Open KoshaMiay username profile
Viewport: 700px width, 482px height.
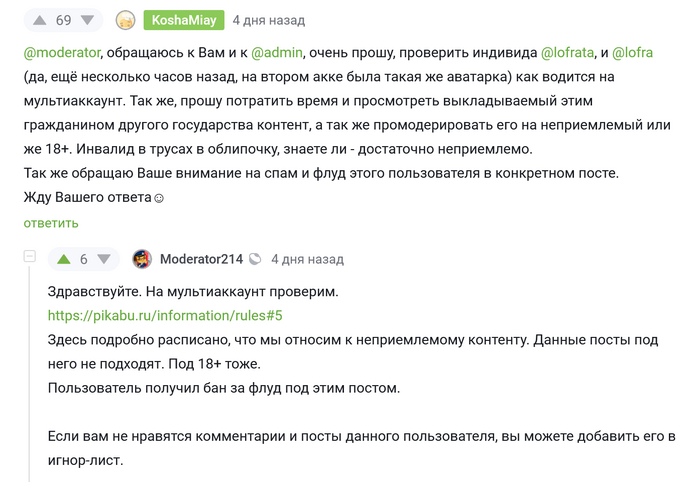[185, 20]
